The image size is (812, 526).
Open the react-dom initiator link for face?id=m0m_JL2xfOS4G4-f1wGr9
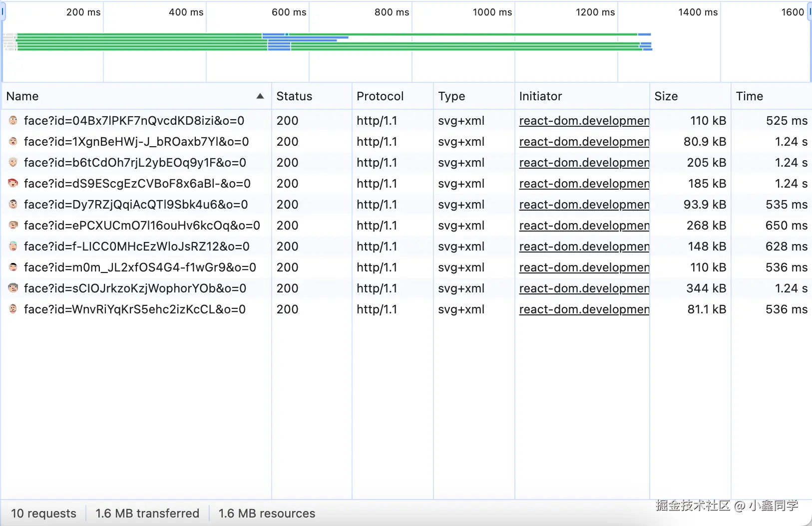(584, 267)
